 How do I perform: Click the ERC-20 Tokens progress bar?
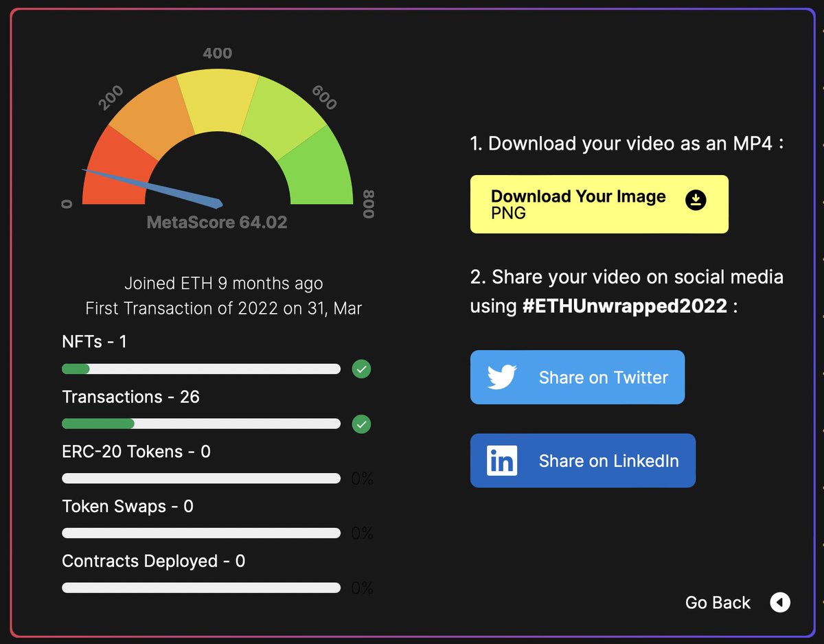[x=201, y=479]
